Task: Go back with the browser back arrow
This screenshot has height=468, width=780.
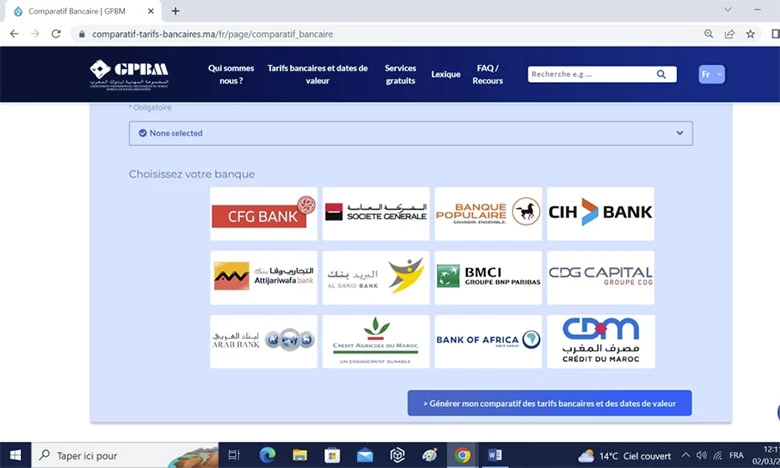Action: 14,34
